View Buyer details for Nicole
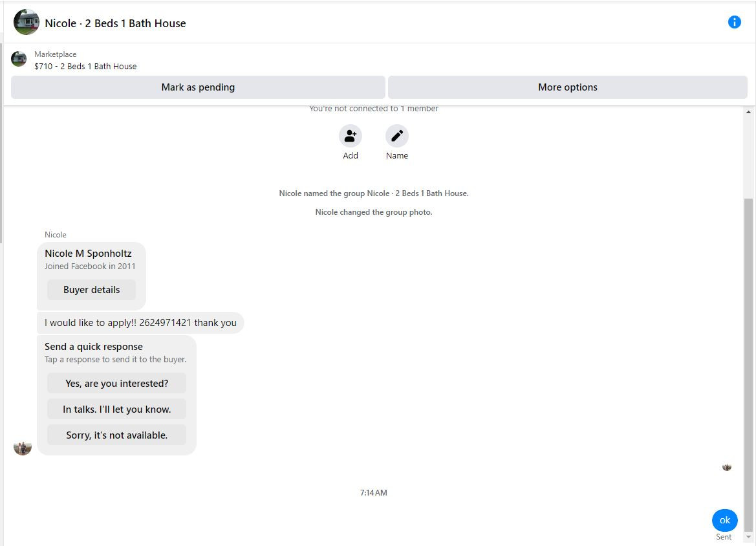 click(x=92, y=290)
